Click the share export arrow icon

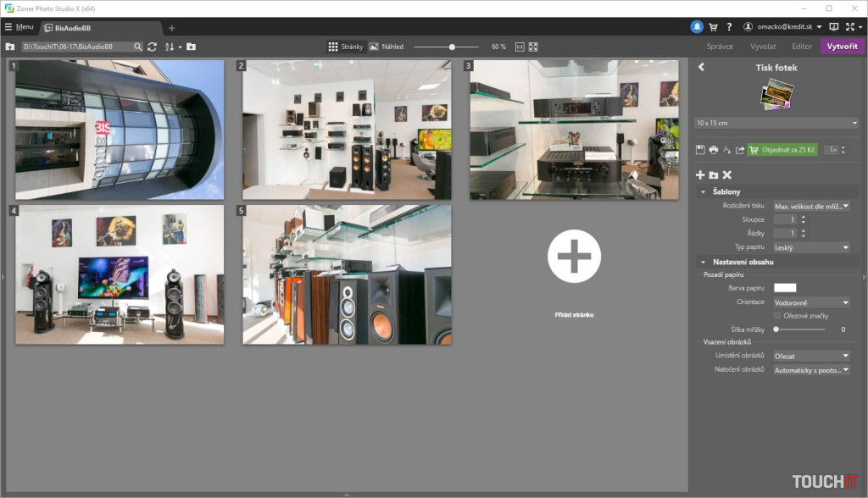tap(739, 150)
